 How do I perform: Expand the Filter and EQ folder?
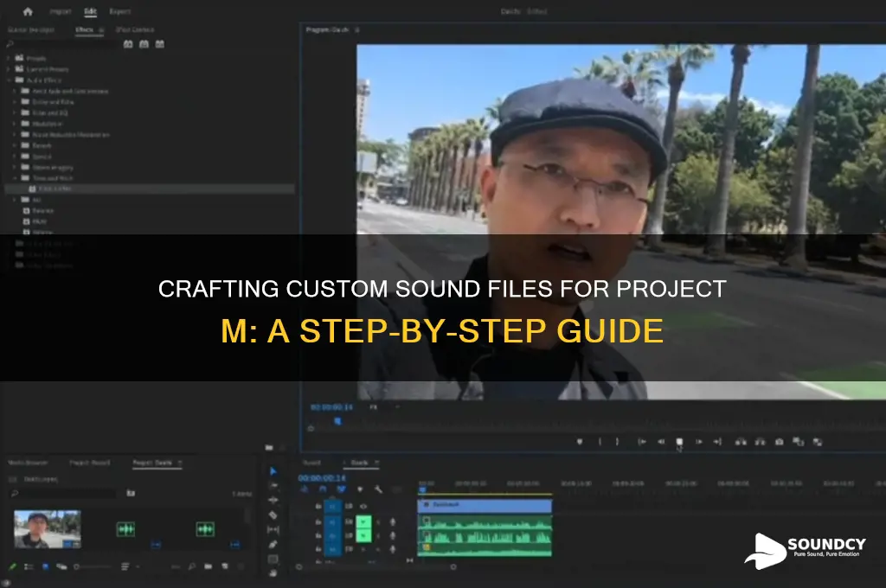tap(14, 112)
